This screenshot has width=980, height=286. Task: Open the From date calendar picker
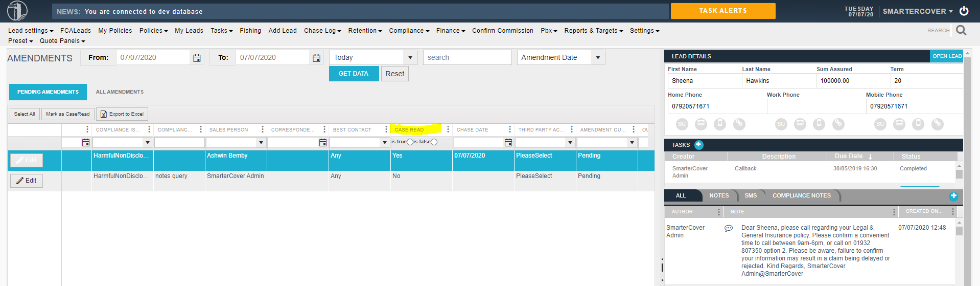coord(197,58)
